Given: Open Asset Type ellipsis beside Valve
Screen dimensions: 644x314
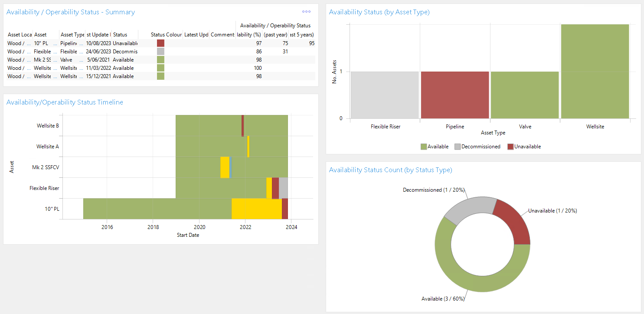Looking at the screenshot, I should 81,60.
